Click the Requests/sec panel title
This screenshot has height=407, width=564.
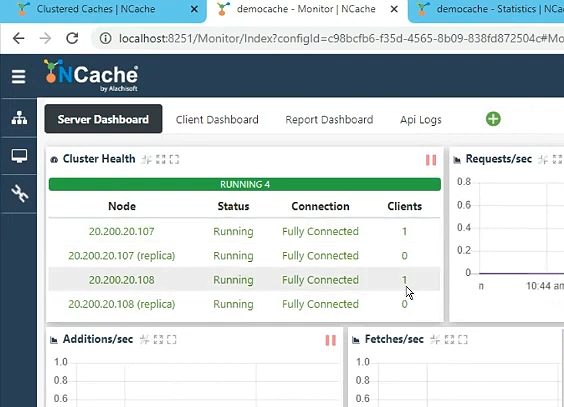tap(499, 159)
